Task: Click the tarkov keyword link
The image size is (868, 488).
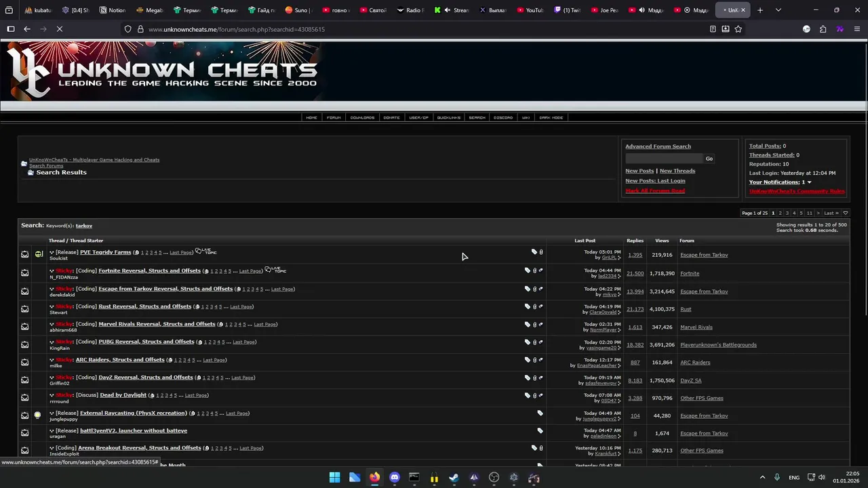Action: [84, 226]
